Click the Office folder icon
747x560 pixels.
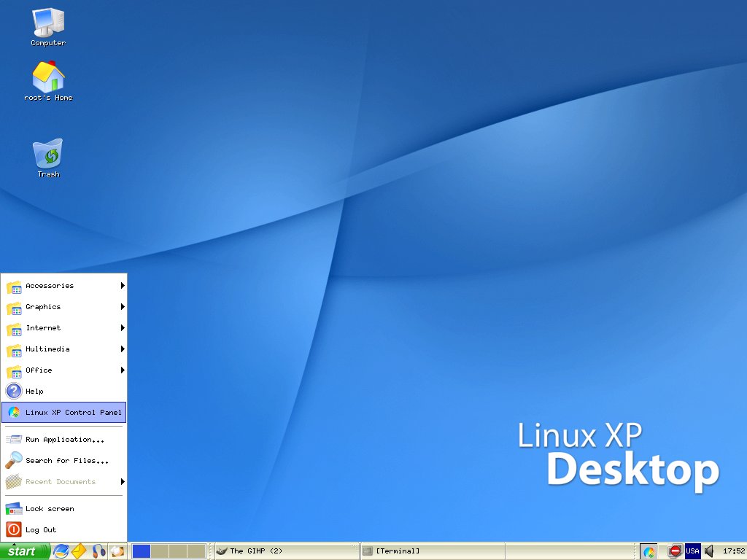click(14, 371)
